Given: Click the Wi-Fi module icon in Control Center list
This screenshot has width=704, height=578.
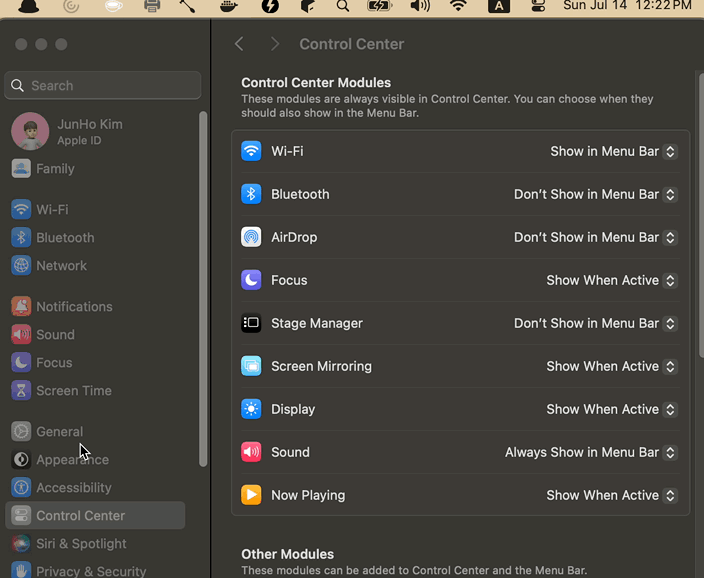Looking at the screenshot, I should coord(251,151).
